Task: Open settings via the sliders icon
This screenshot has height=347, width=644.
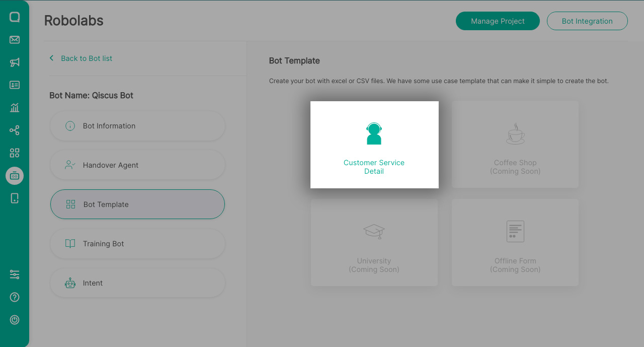Action: [14, 274]
